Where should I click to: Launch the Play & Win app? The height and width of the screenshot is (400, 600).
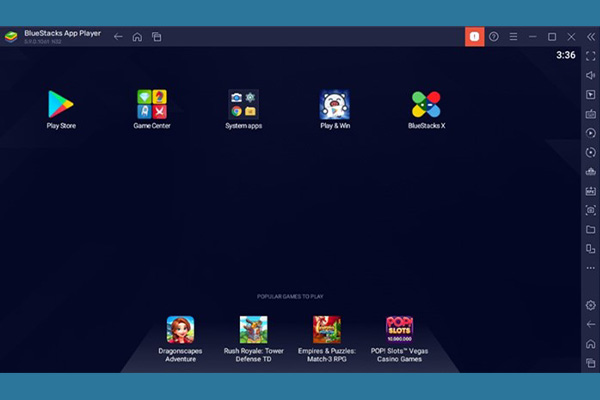click(x=335, y=109)
